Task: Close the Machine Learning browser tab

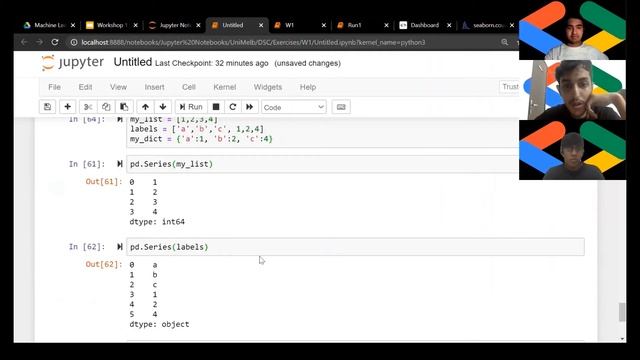Action: [73, 25]
